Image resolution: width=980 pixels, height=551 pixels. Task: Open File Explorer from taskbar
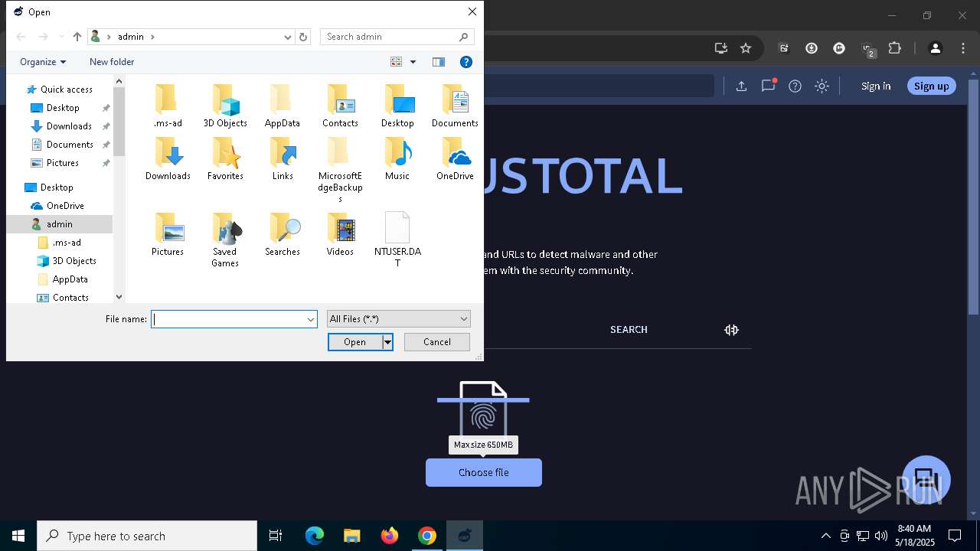[x=351, y=536]
